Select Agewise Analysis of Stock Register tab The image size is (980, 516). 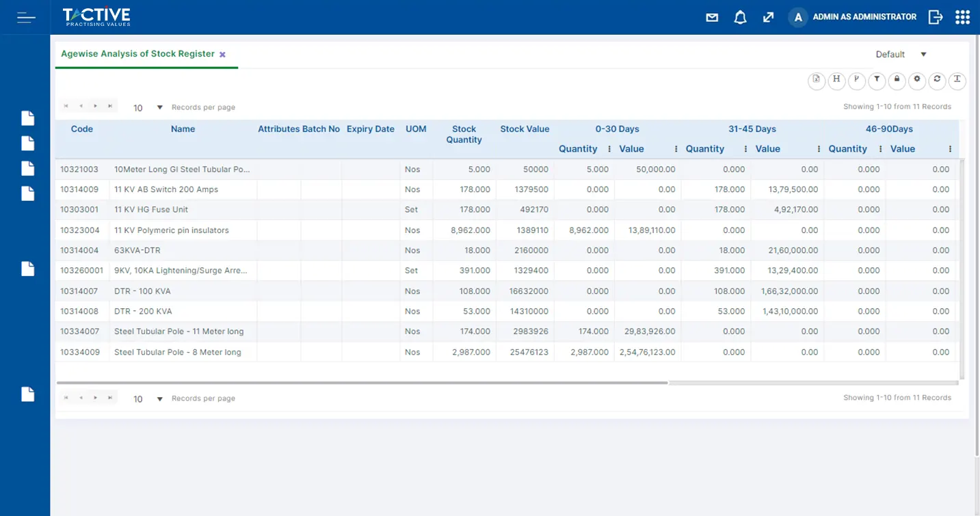[x=138, y=54]
